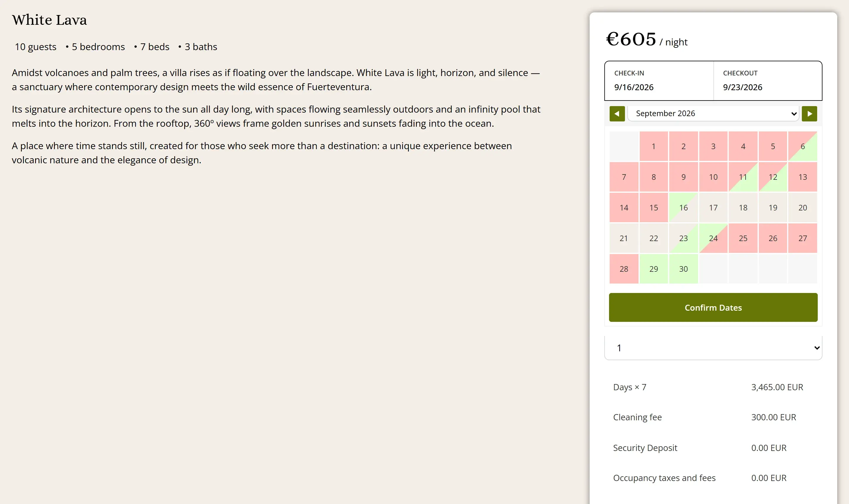The height and width of the screenshot is (504, 849).
Task: Click the Confirm Dates button
Action: (x=713, y=307)
